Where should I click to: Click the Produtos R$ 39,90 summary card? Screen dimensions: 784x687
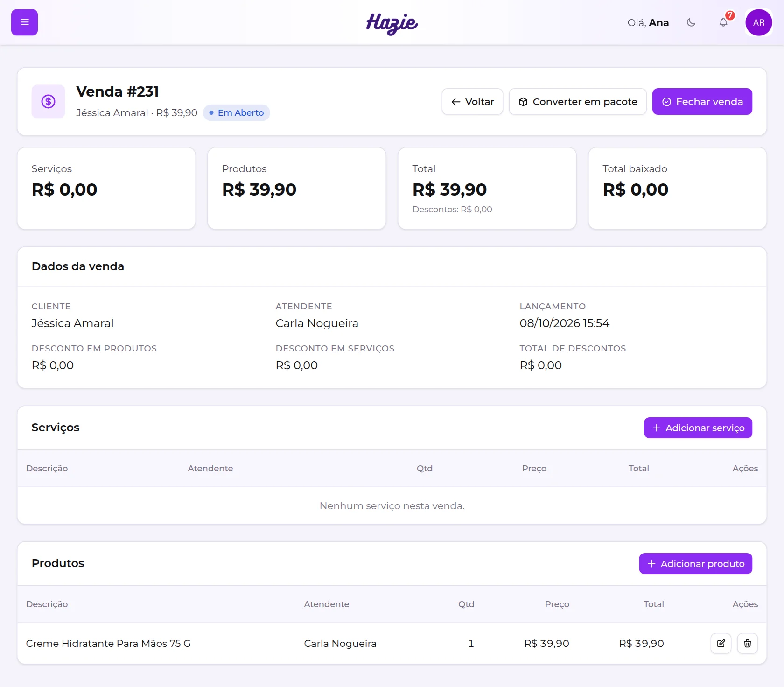[x=297, y=189]
